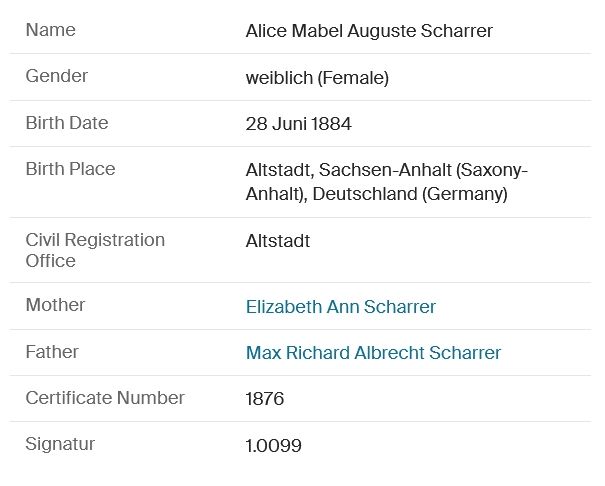Click the Birth Date label

67,123
